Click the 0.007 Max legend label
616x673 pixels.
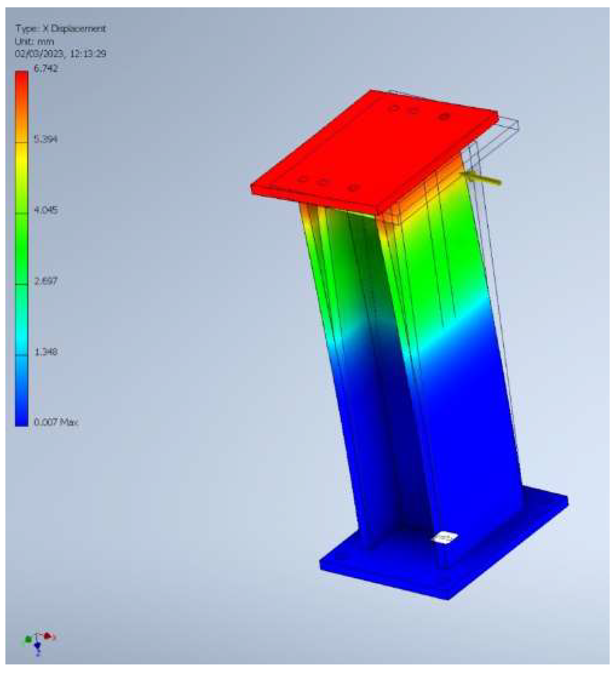click(56, 422)
